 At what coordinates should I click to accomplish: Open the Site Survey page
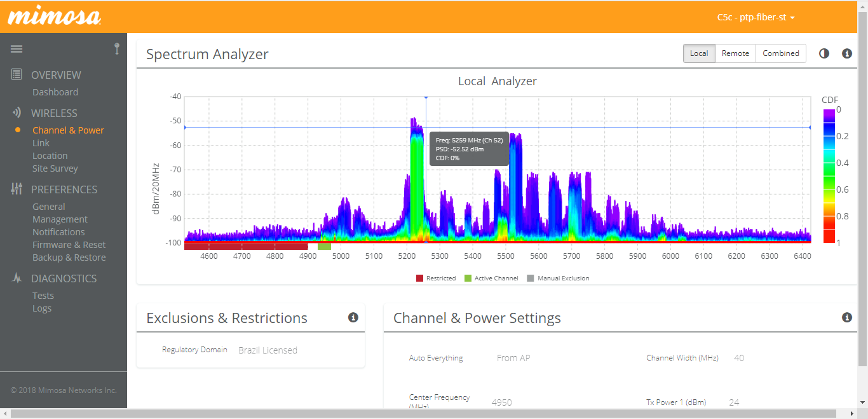coord(55,168)
